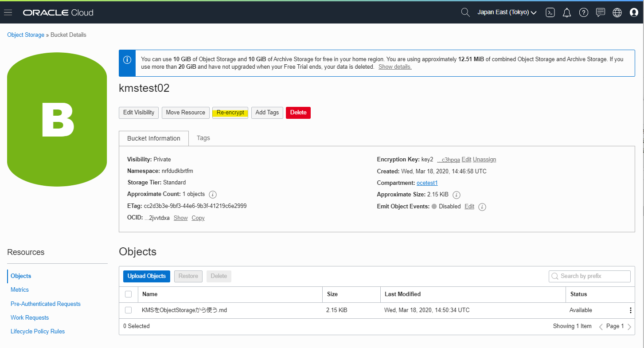Click ETag value cc2d3b3e-9bf3-44e6-9b3f-41219c6e2999
Viewport: 644px width, 348px height.
[x=195, y=206]
